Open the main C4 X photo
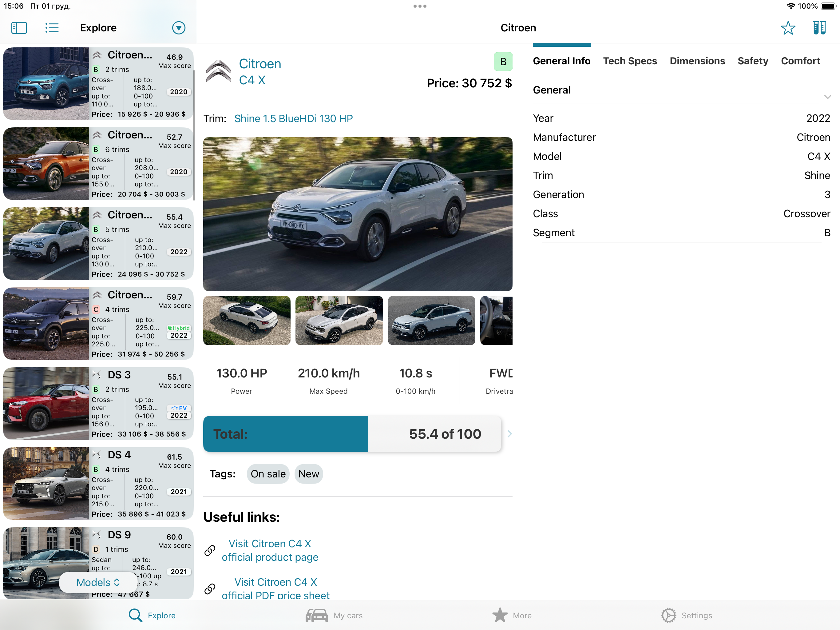 tap(358, 214)
